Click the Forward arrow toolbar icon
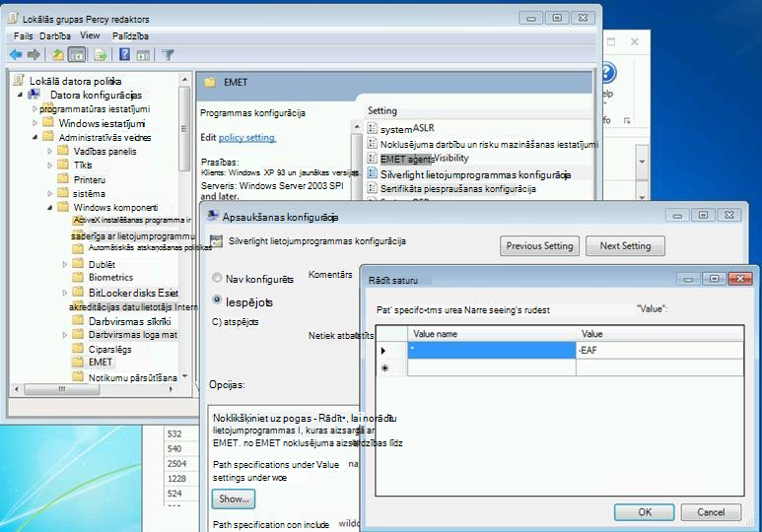Image resolution: width=762 pixels, height=532 pixels. (34, 55)
